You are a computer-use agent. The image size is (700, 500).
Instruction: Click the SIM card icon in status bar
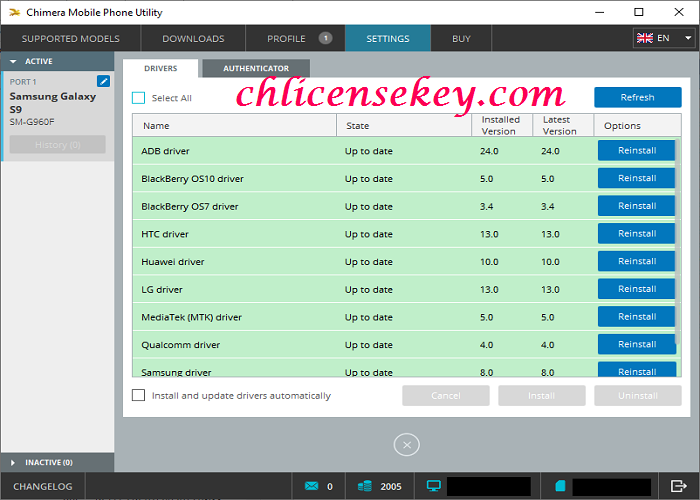coord(560,486)
